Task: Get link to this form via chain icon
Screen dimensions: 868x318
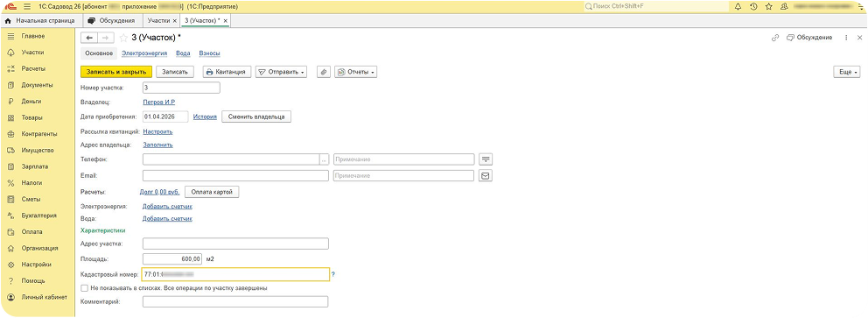Action: 775,38
